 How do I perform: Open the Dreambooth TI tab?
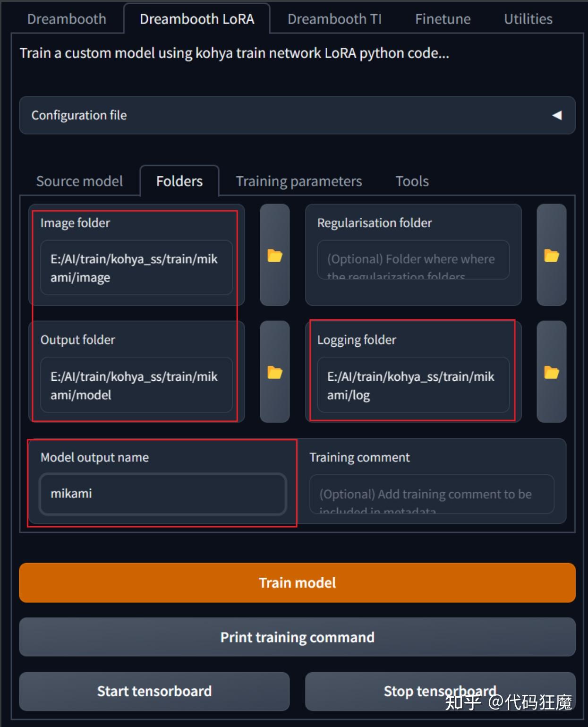click(x=334, y=19)
